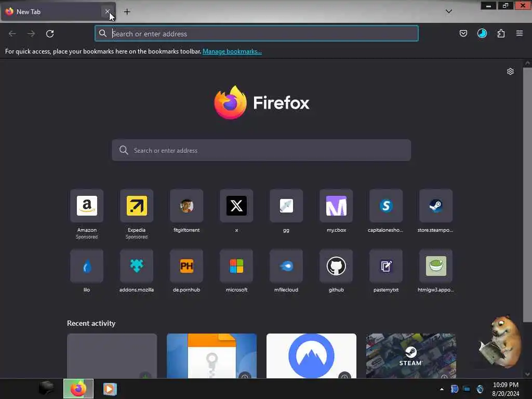Expand the list all tabs chevron
532x399 pixels.
click(448, 11)
